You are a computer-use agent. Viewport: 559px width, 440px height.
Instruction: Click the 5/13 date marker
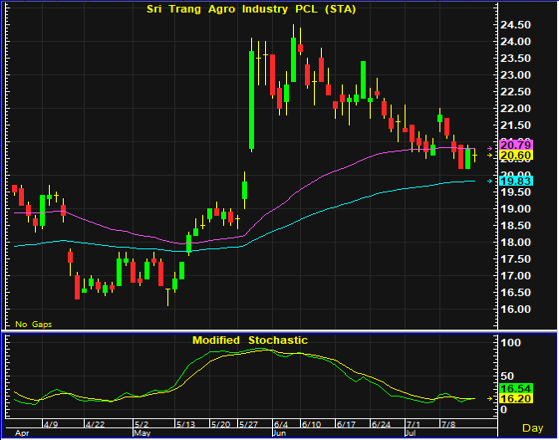[186, 424]
